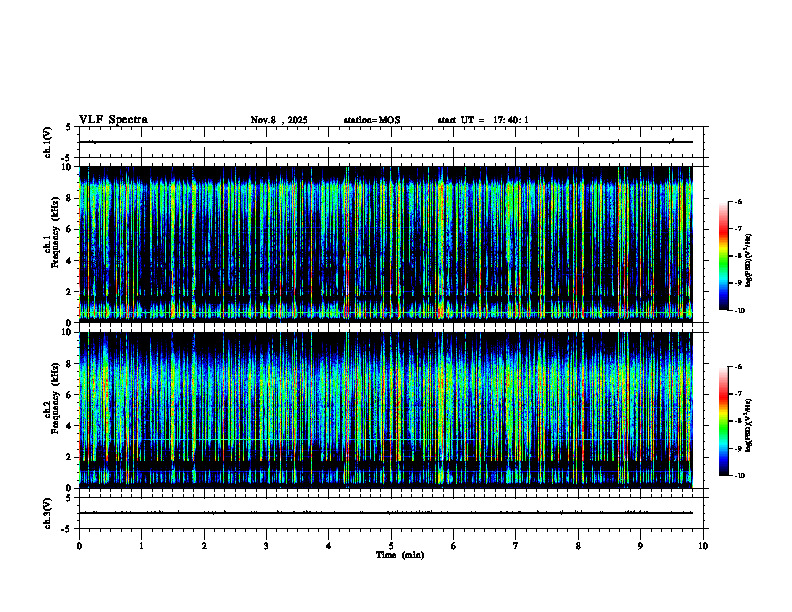Screen dimensions: 792x612
Task: Click the ch.2 "Frequency (kHz)" axis label
Action: click(55, 397)
